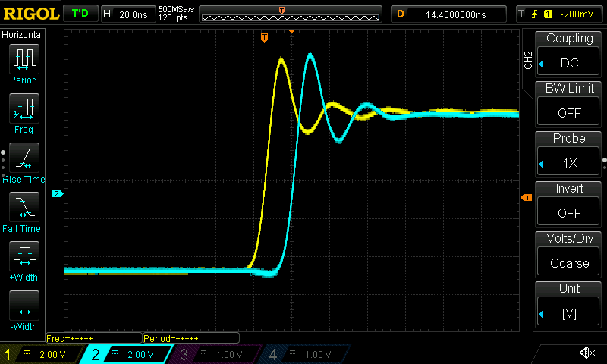Screen dimensions: 607x364
Task: Select the Rise Time measurement icon
Action: click(24, 158)
